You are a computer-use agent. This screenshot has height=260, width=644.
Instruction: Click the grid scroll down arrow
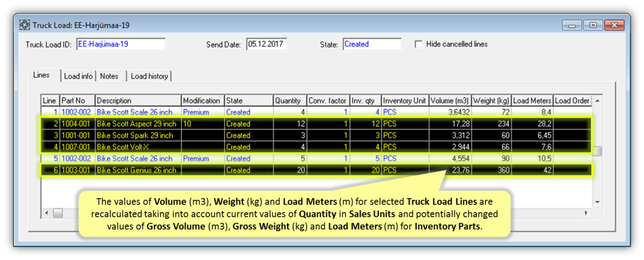click(598, 202)
